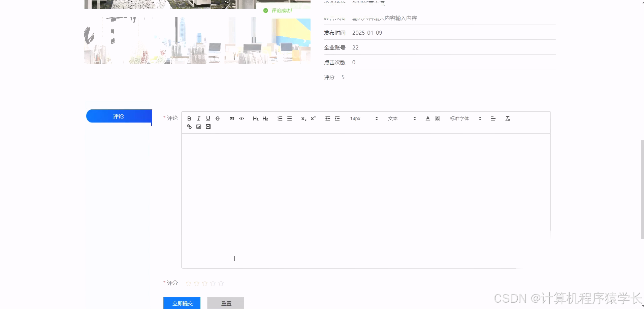Screen dimensions: 644x309
Task: Submit the comment via 立即提交 button
Action: [182, 303]
